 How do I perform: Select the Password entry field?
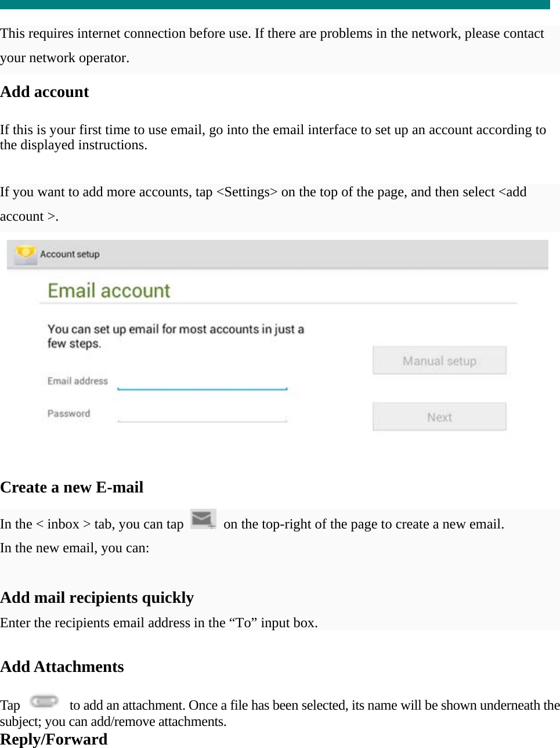(203, 416)
